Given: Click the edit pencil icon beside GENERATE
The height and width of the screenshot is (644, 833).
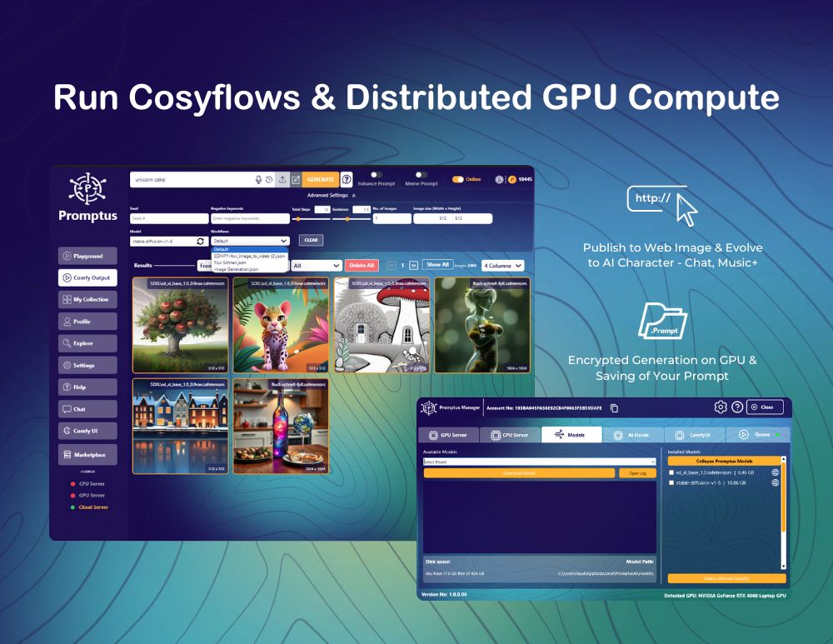Looking at the screenshot, I should tap(296, 180).
